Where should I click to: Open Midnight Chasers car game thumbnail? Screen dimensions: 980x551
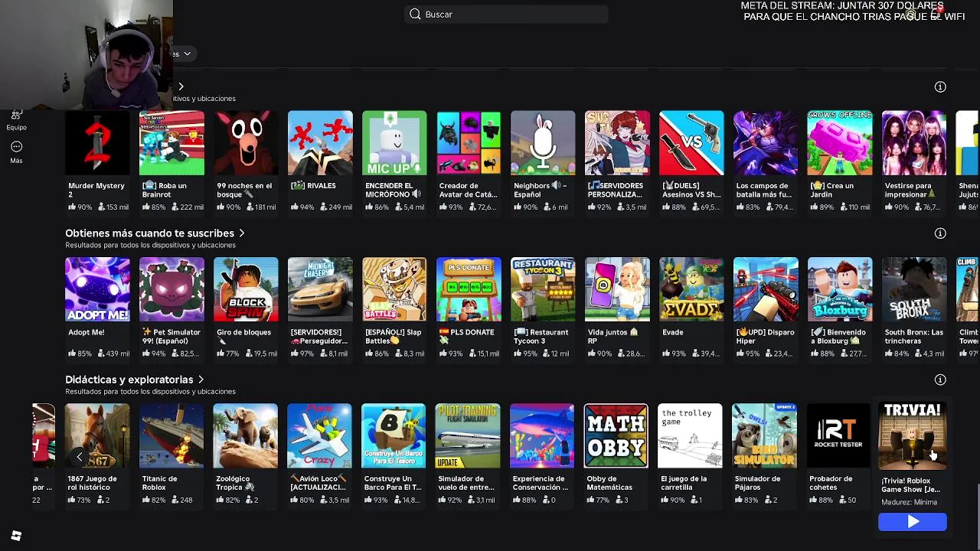coord(320,289)
